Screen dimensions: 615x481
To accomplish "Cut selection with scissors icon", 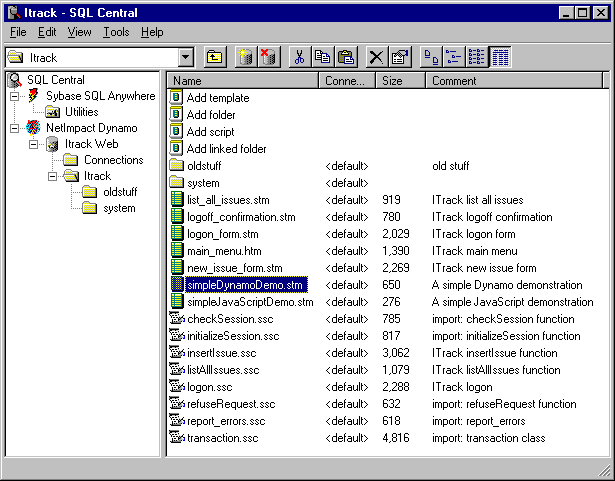I will pos(300,57).
